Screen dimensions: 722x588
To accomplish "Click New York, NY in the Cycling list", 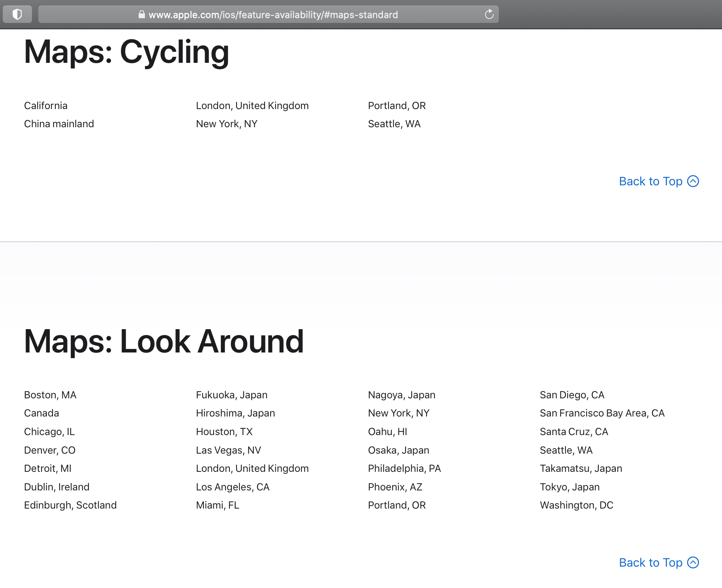I will coord(227,124).
